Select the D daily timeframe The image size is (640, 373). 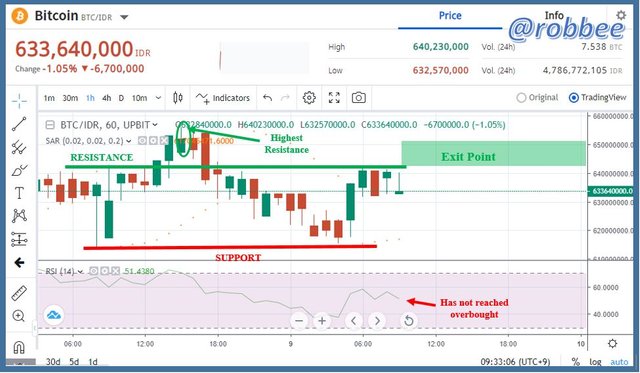point(121,98)
